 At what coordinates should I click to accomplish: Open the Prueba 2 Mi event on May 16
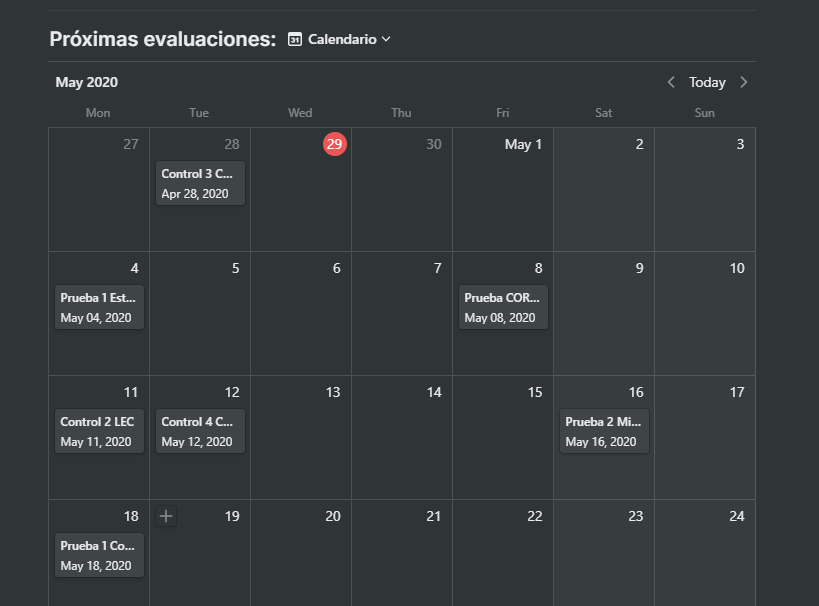tap(604, 431)
